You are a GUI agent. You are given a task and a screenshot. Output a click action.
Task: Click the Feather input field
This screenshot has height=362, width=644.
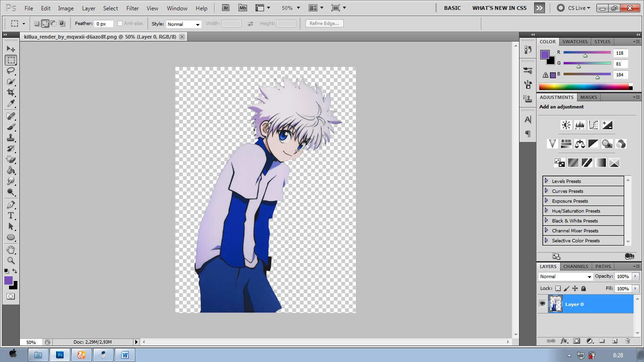(x=103, y=24)
